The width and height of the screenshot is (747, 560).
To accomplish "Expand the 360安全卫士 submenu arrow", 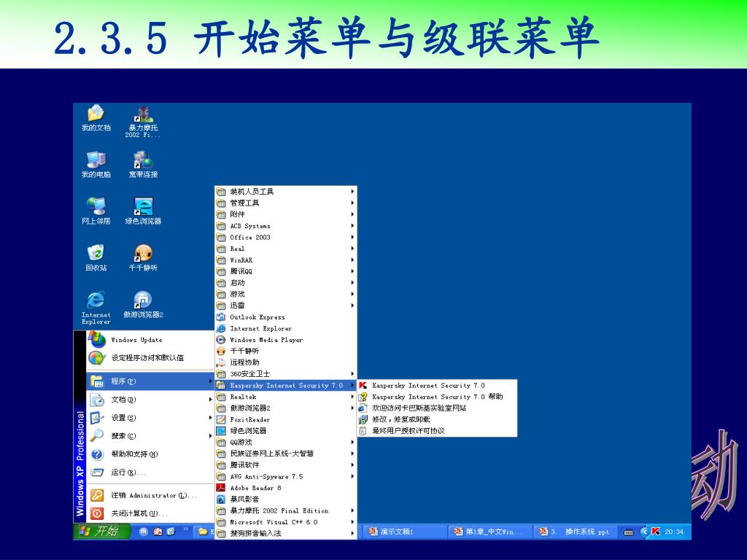I will pyautogui.click(x=352, y=374).
